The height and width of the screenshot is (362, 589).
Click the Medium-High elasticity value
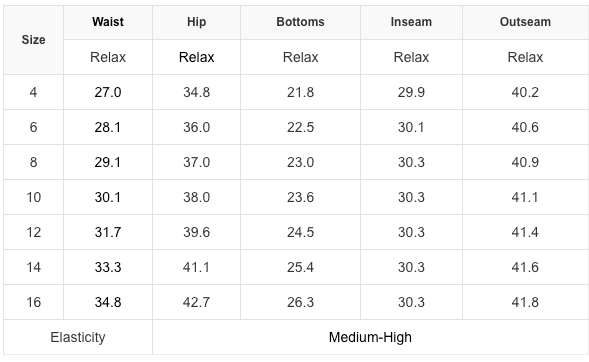pos(370,337)
